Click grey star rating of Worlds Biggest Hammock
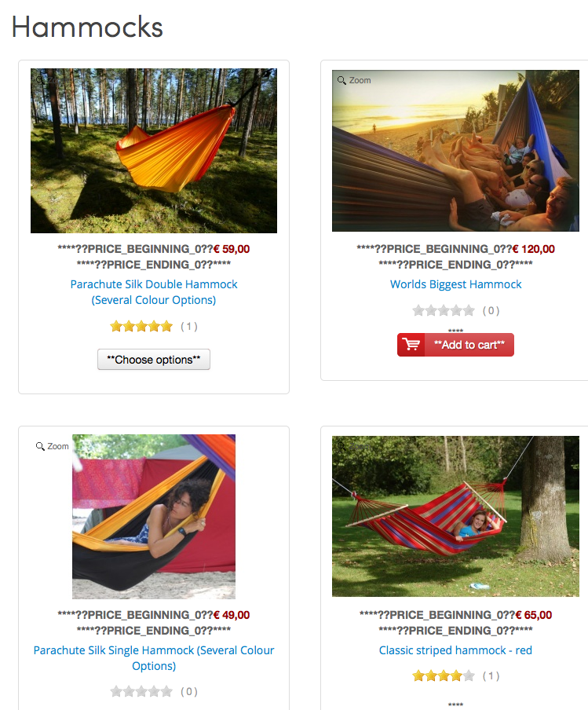Image resolution: width=588 pixels, height=710 pixels. [x=443, y=310]
